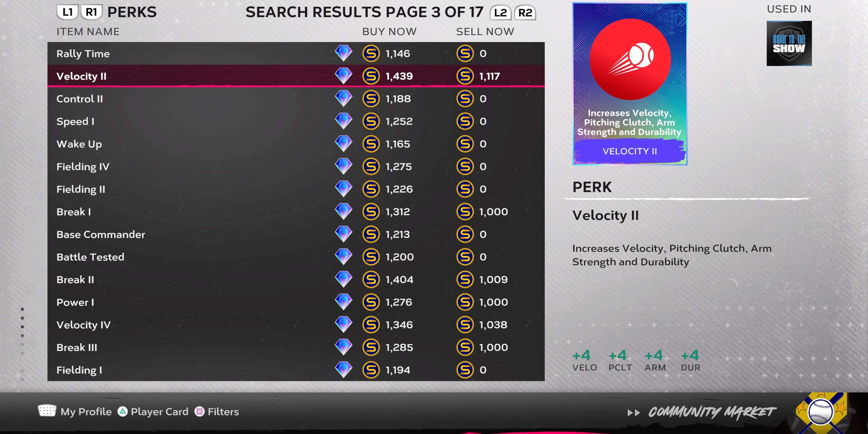The width and height of the screenshot is (868, 434).
Task: Open Filters menu at bottom of screen
Action: tap(223, 411)
